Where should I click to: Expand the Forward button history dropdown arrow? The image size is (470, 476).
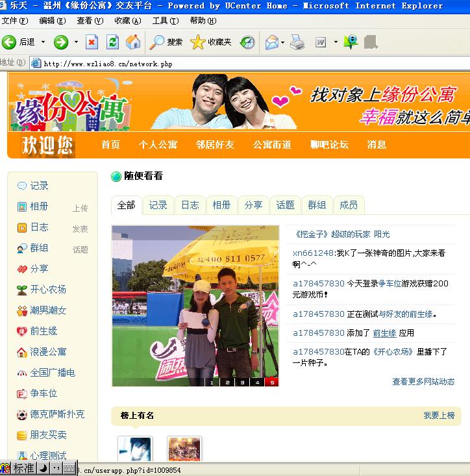click(76, 42)
